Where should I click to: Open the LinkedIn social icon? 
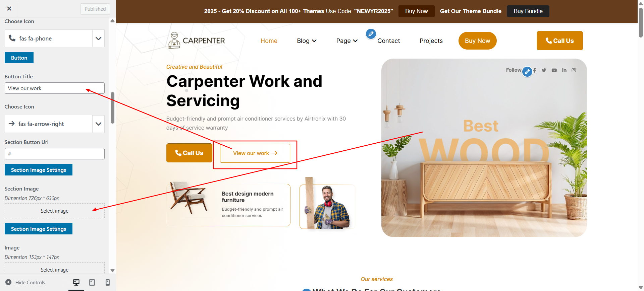click(x=564, y=70)
